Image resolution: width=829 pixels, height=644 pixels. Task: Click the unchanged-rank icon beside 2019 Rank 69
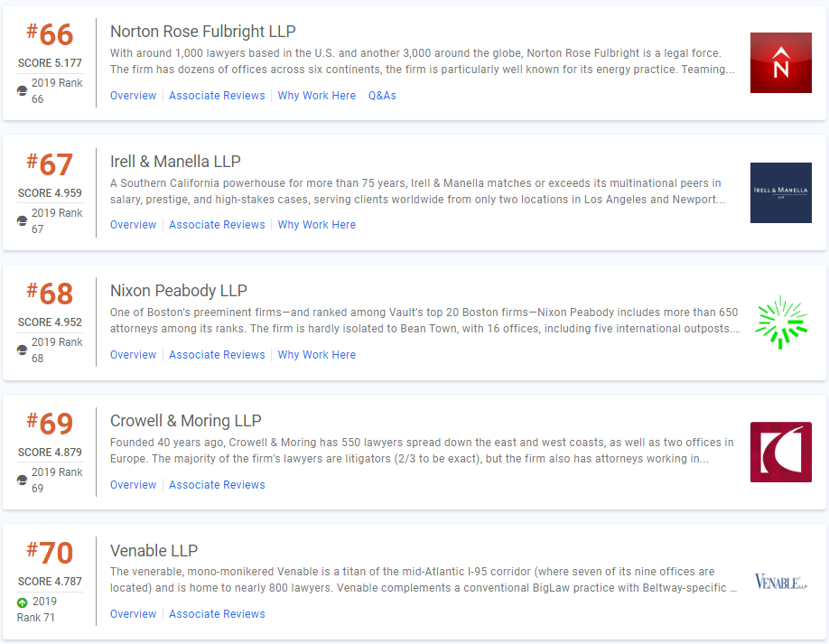[23, 481]
